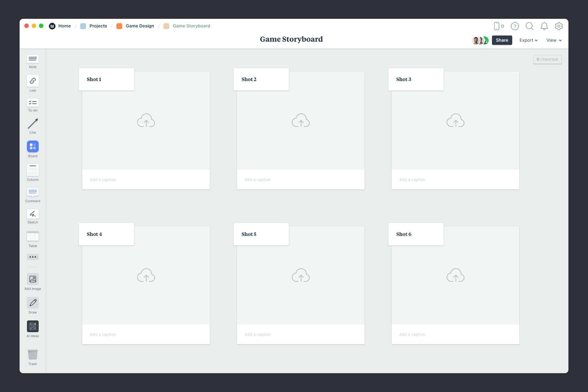Image resolution: width=588 pixels, height=392 pixels.
Task: Click the upload area in Shot 5
Action: (x=301, y=275)
